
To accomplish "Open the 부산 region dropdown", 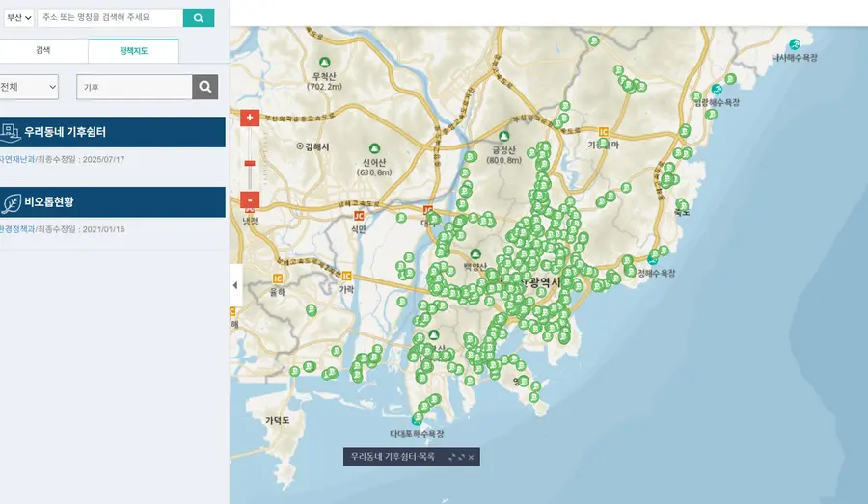I will [19, 17].
